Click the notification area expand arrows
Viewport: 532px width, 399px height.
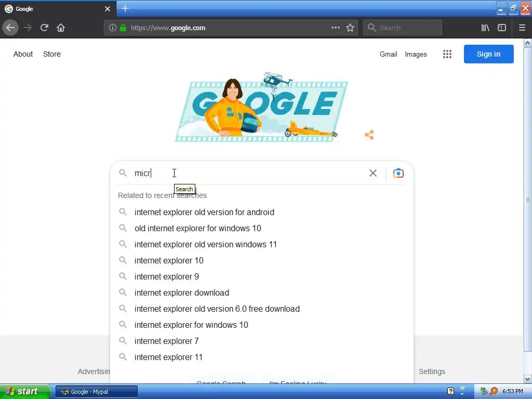click(462, 391)
